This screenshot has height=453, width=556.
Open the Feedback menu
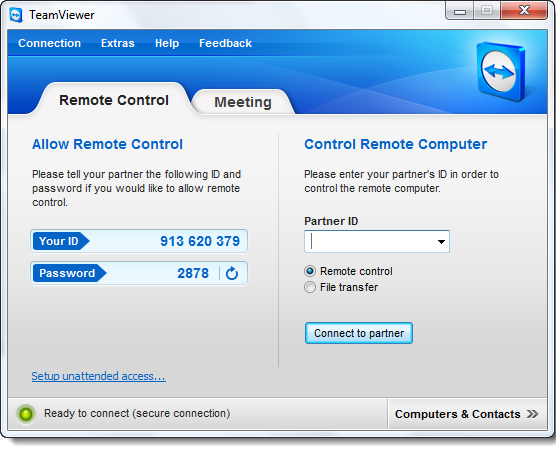click(x=226, y=43)
